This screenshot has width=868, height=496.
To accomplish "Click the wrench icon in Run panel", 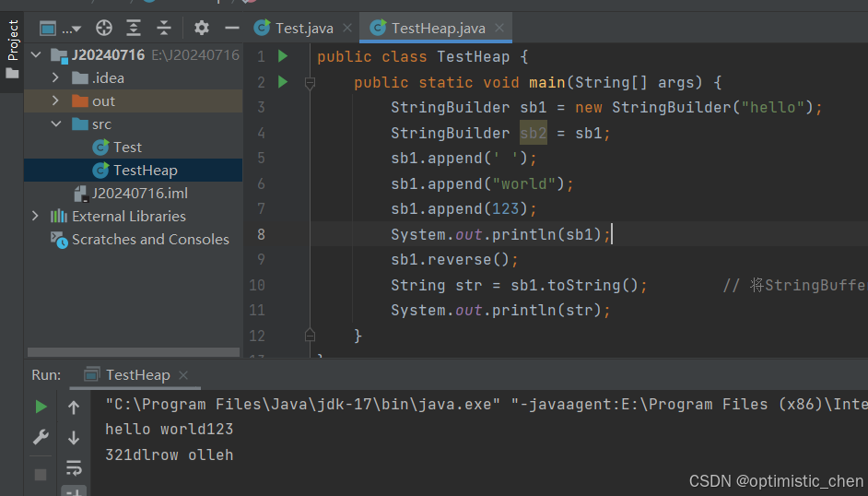I will tap(41, 437).
